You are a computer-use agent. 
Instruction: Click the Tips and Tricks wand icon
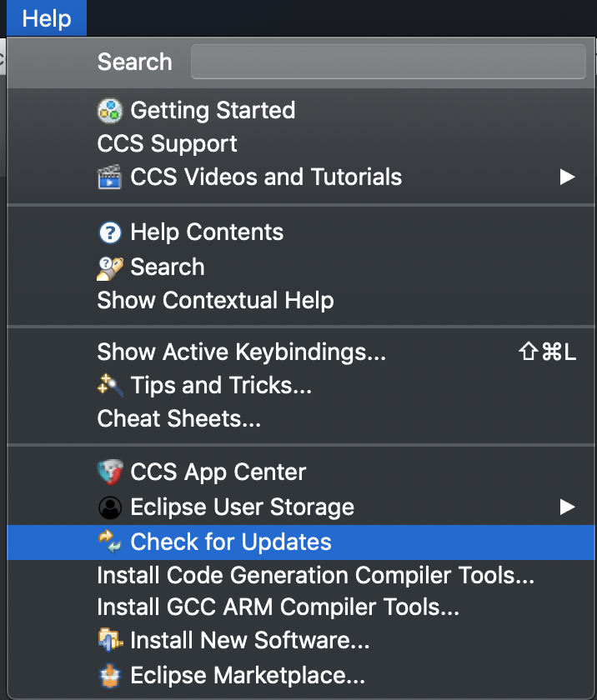click(x=110, y=385)
